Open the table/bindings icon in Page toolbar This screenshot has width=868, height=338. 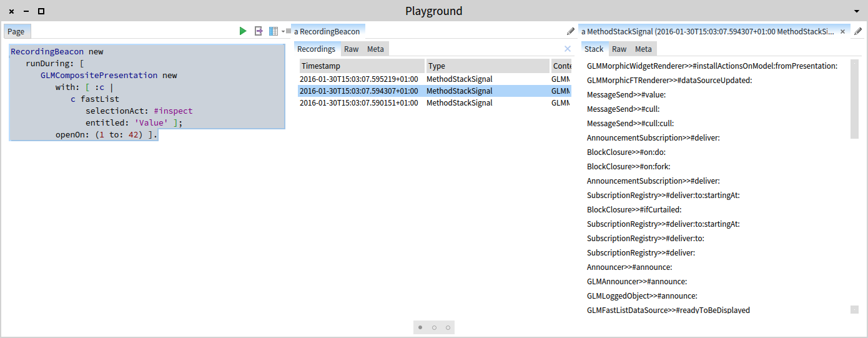pyautogui.click(x=274, y=31)
